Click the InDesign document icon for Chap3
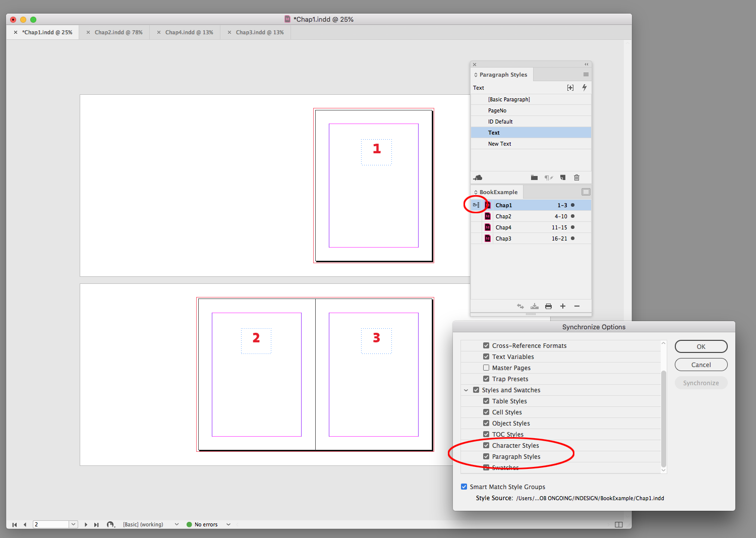The image size is (756, 538). coord(488,238)
